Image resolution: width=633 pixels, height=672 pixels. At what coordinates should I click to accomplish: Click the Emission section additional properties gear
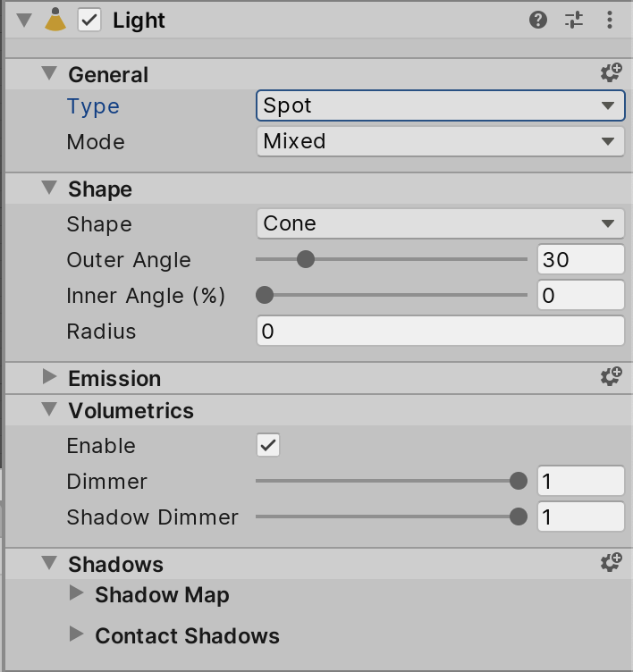[x=611, y=378]
